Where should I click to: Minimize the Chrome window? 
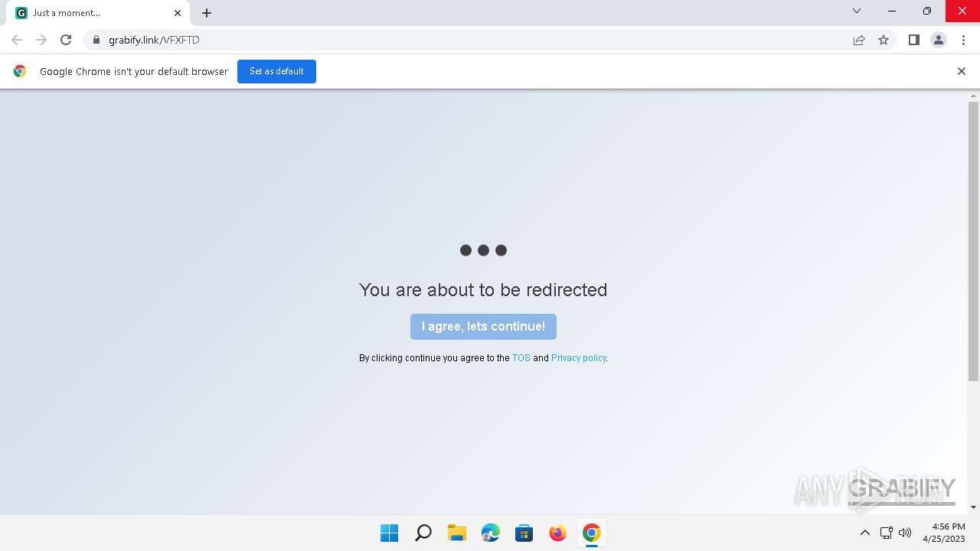click(x=892, y=11)
